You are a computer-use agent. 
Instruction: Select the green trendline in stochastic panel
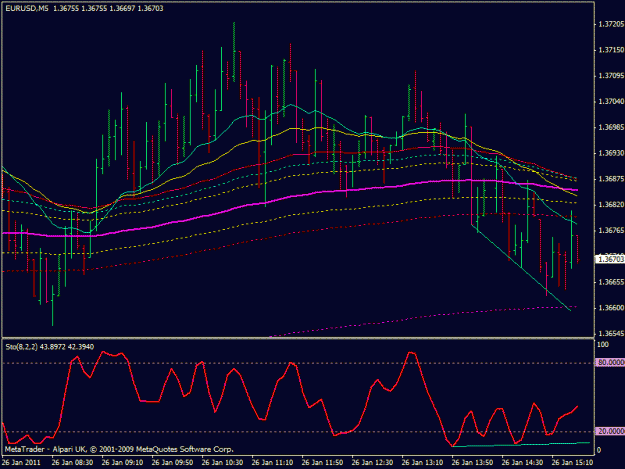(x=521, y=445)
